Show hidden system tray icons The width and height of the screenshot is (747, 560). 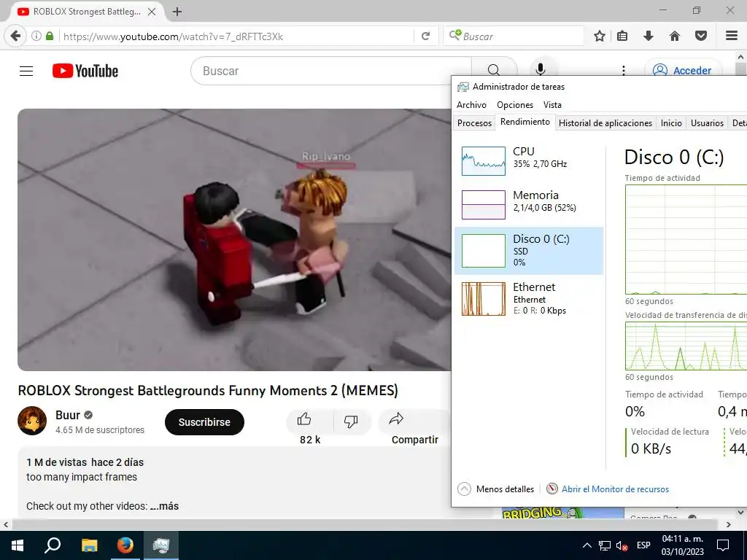tap(587, 545)
